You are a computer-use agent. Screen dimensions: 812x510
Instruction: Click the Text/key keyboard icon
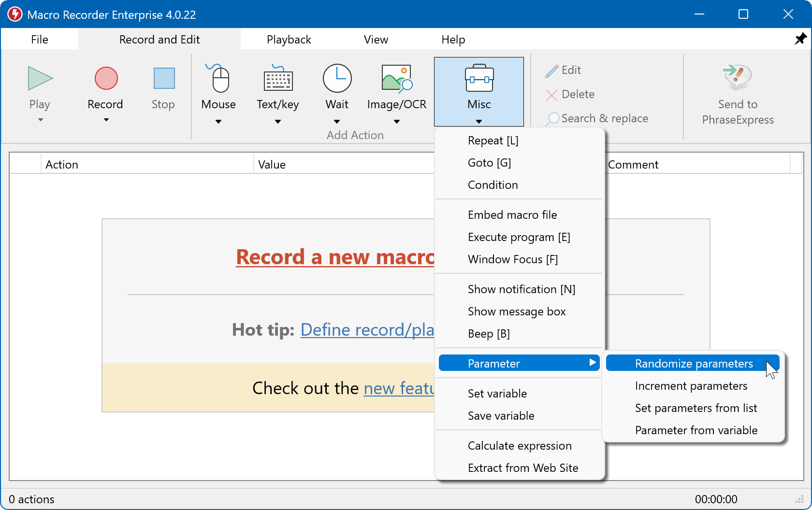click(x=278, y=79)
